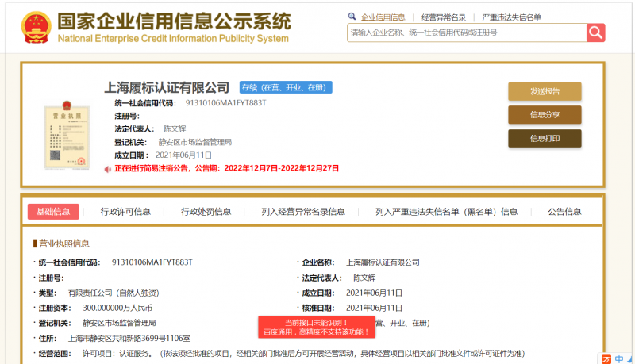The height and width of the screenshot is (364, 635).
Task: Select the 经营异常名录 search category
Action: (444, 17)
